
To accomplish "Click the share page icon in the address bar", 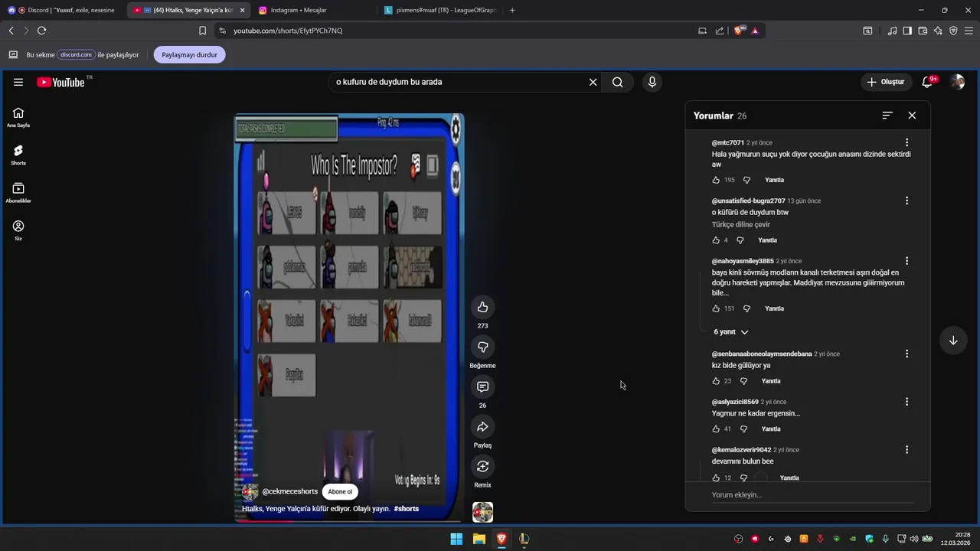I will (x=720, y=31).
